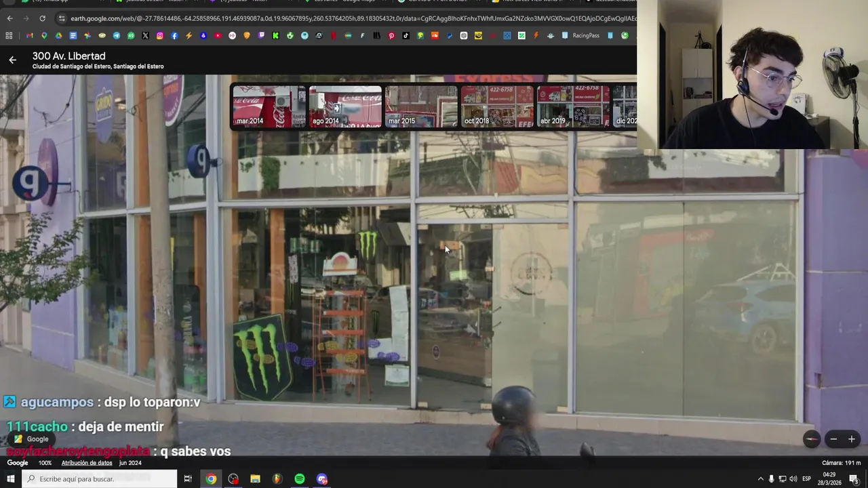
Task: Click the ESP language indicator
Action: pyautogui.click(x=806, y=479)
